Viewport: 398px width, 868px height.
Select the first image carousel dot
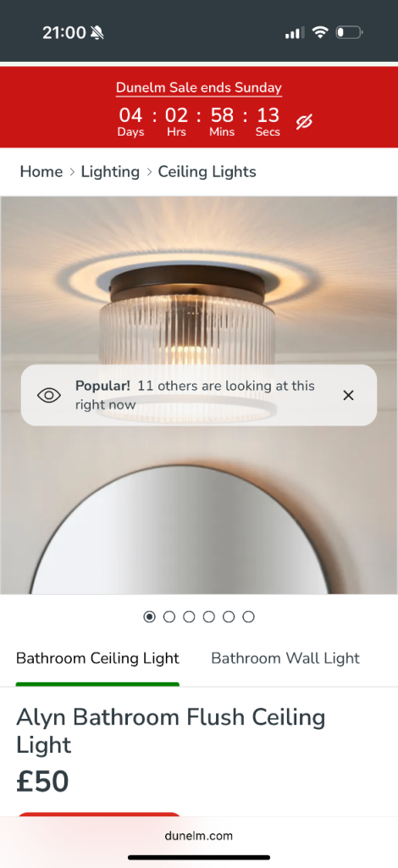click(149, 617)
